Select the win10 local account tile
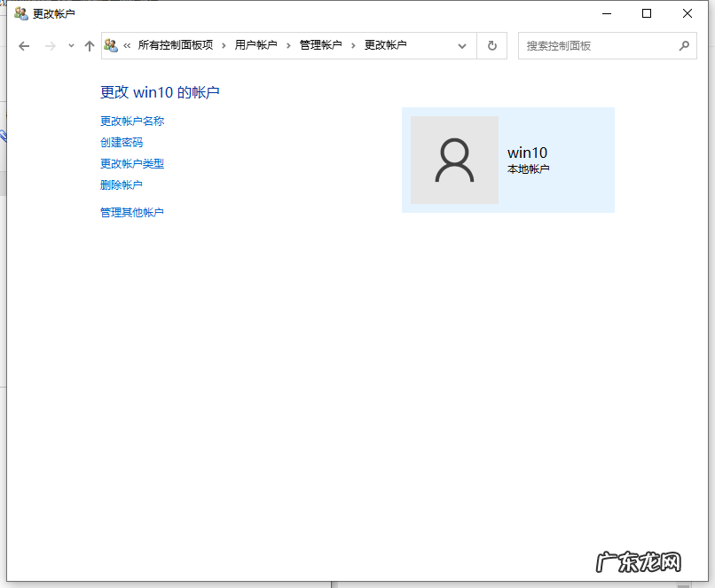This screenshot has height=588, width=715. point(508,160)
